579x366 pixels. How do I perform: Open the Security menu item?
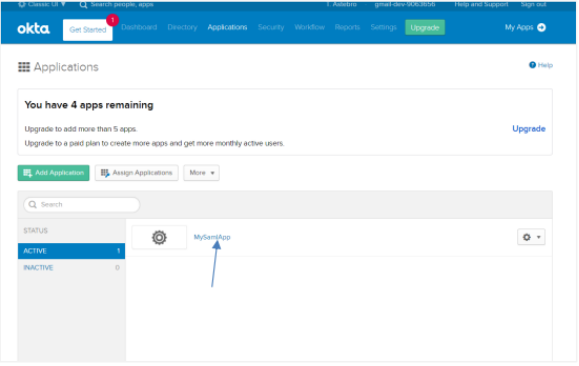click(271, 27)
